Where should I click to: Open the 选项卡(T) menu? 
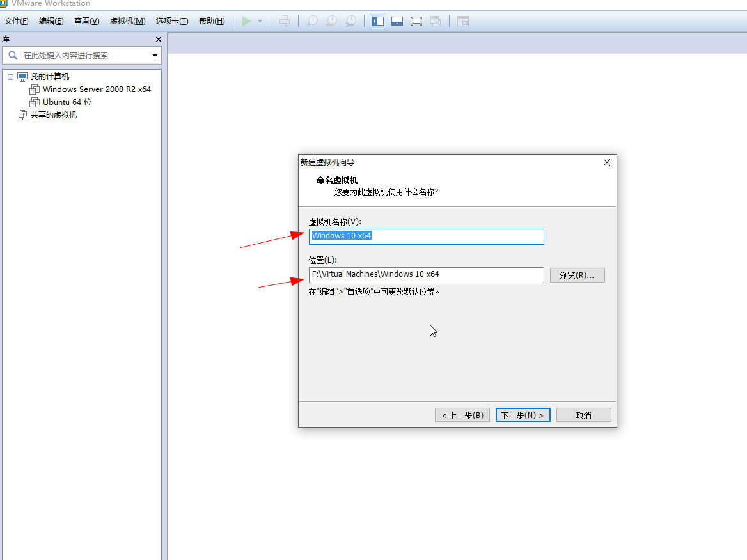coord(171,21)
